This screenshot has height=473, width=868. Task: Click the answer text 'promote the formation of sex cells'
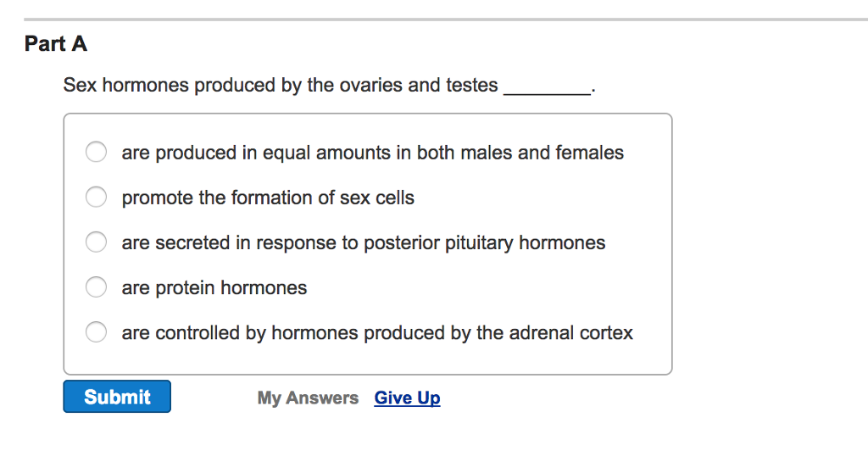pyautogui.click(x=268, y=198)
